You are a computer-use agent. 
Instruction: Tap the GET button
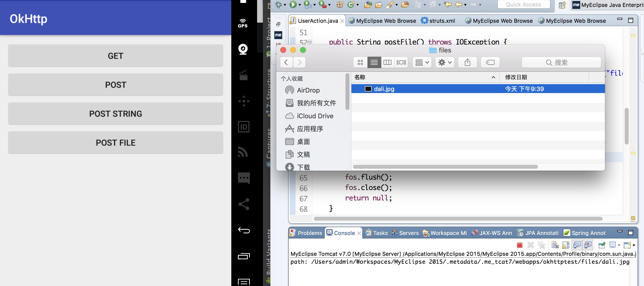pyautogui.click(x=115, y=56)
